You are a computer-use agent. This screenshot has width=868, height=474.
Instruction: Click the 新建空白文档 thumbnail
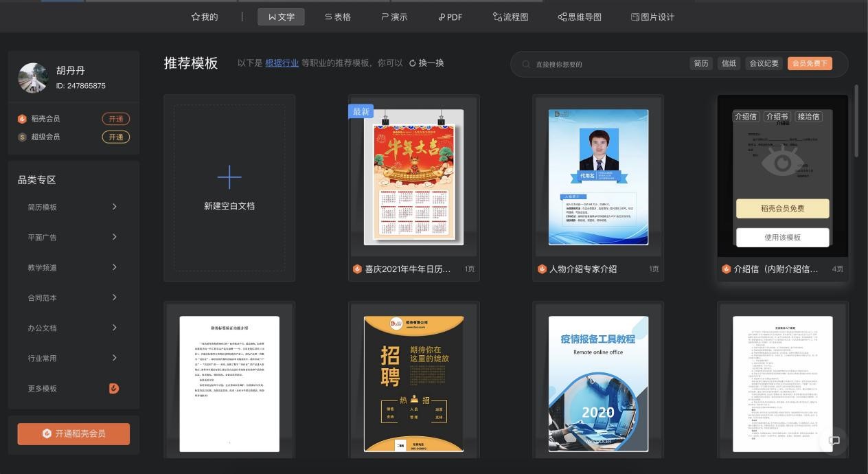click(229, 187)
